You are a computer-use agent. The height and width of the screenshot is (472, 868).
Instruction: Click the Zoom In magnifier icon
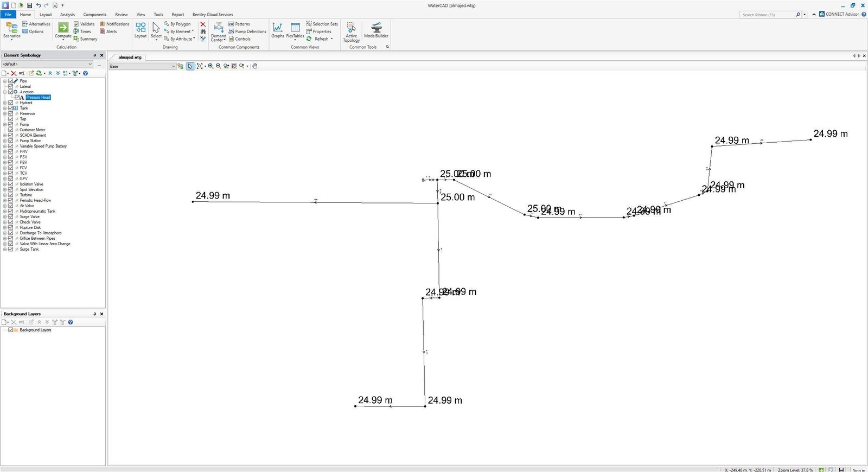pyautogui.click(x=210, y=66)
